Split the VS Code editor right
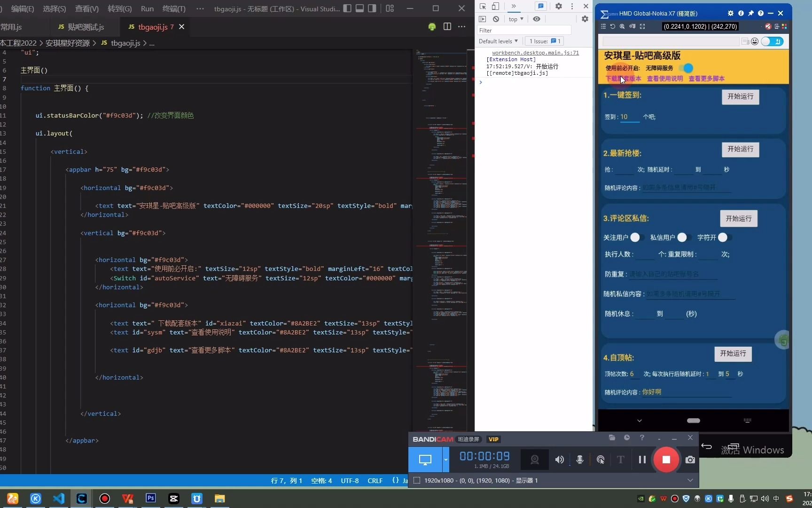812x508 pixels. pyautogui.click(x=447, y=26)
